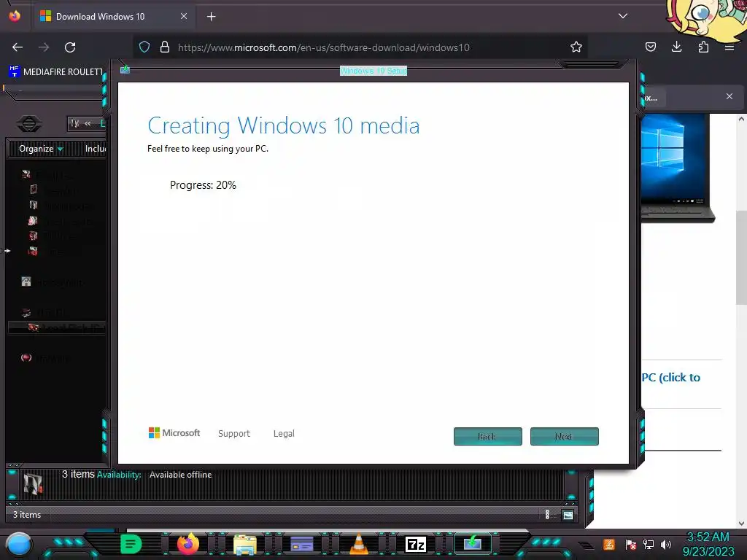747x560 pixels.
Task: Click the Firefox forward arrow
Action: [44, 47]
